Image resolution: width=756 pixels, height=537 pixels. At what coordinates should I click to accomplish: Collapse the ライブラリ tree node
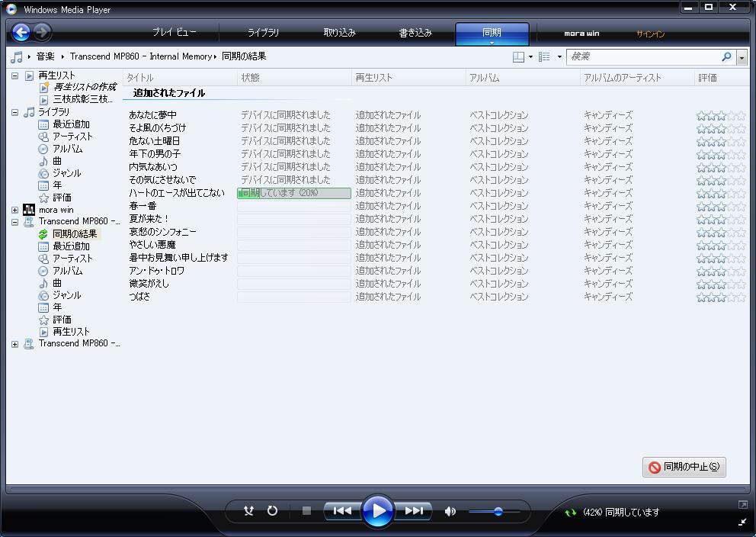pyautogui.click(x=15, y=112)
